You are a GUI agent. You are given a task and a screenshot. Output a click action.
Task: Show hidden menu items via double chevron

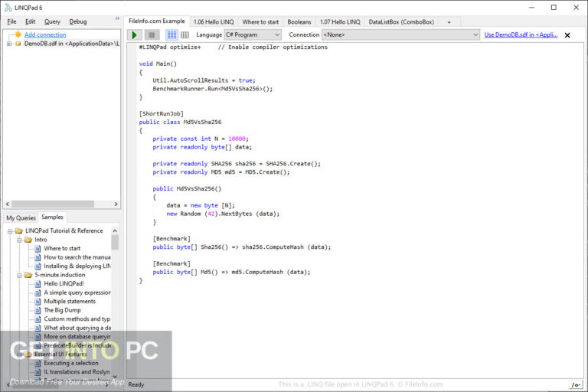[117, 18]
